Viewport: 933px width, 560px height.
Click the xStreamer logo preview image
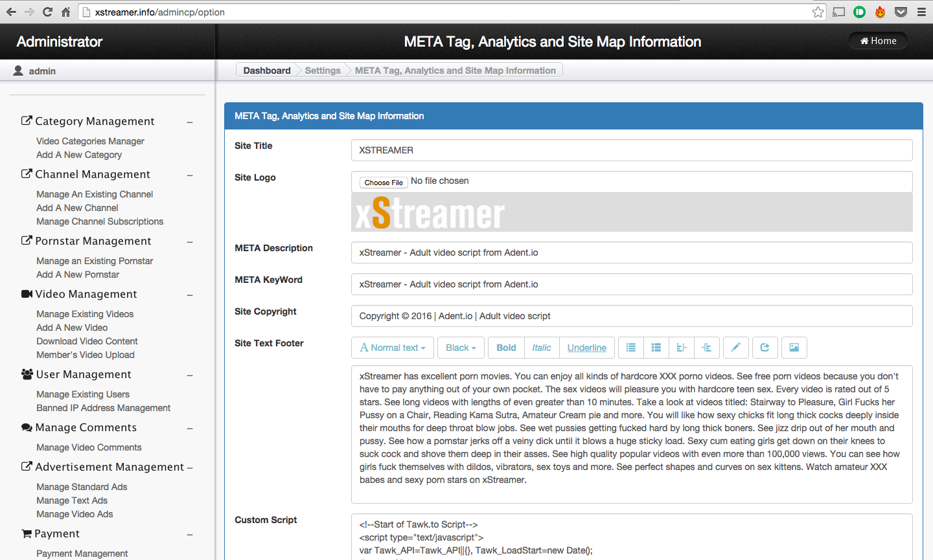[x=430, y=213]
